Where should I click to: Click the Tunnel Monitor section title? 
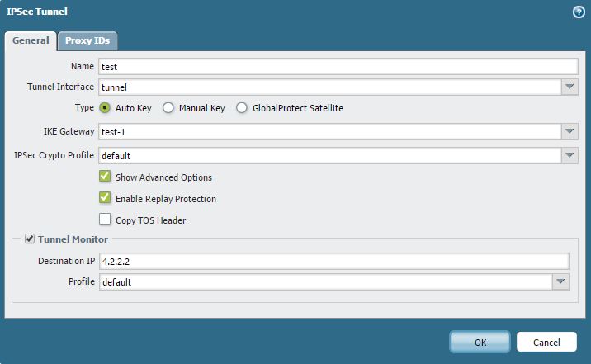[x=73, y=239]
